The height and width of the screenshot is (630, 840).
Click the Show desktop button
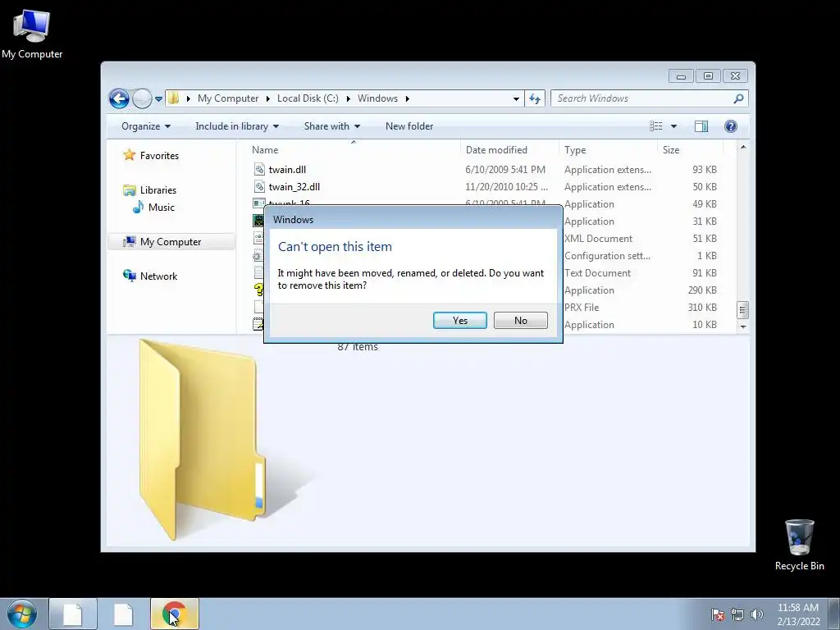click(x=833, y=614)
